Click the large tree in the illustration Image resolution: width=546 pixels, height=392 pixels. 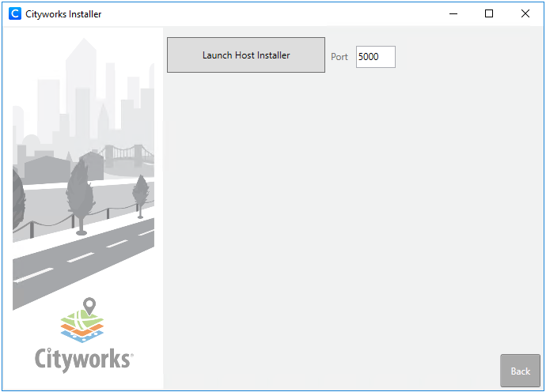(80, 190)
